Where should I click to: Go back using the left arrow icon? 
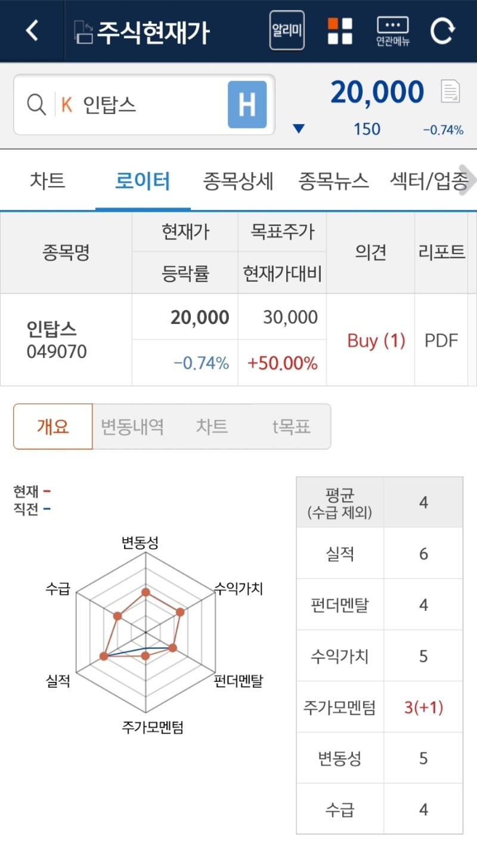click(x=32, y=30)
